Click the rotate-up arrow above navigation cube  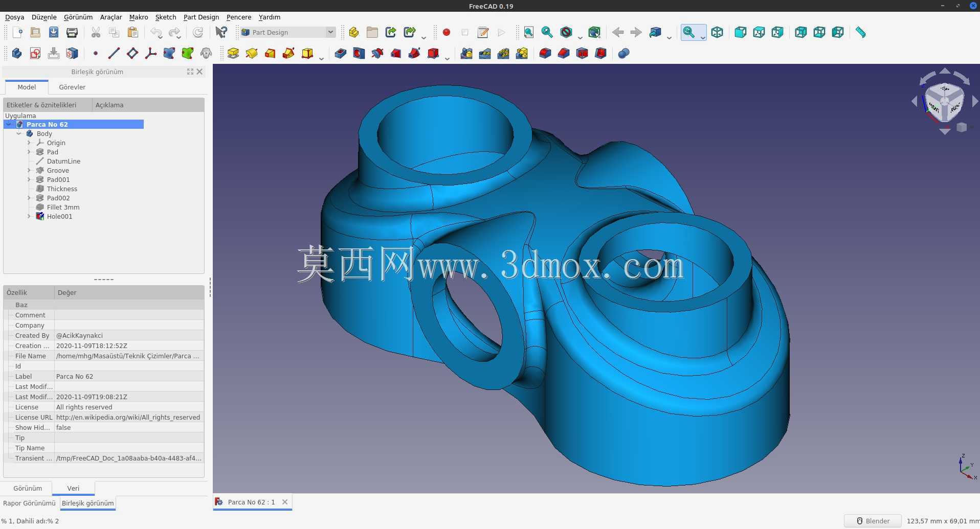(945, 71)
